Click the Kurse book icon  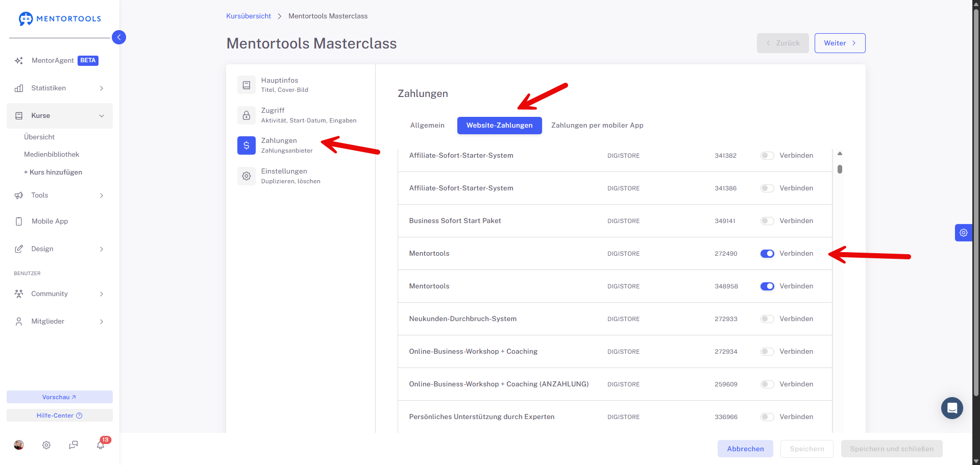[x=19, y=116]
